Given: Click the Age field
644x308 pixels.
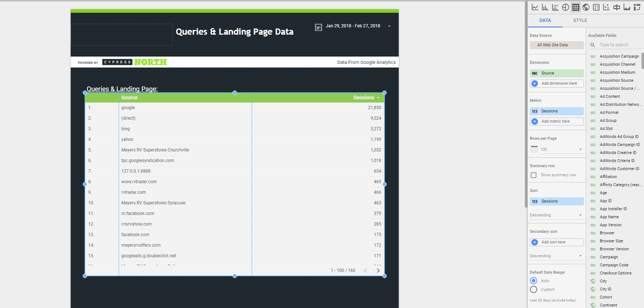Looking at the screenshot, I should click(603, 193).
